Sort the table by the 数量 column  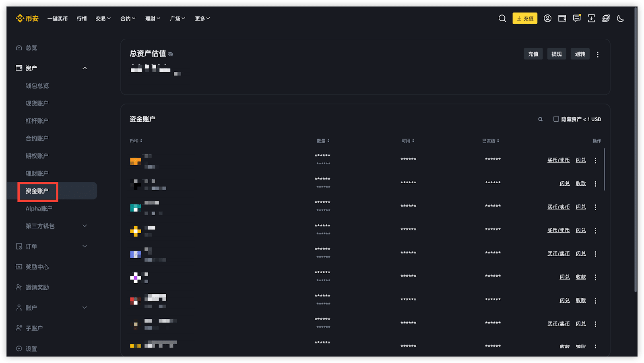coord(323,141)
